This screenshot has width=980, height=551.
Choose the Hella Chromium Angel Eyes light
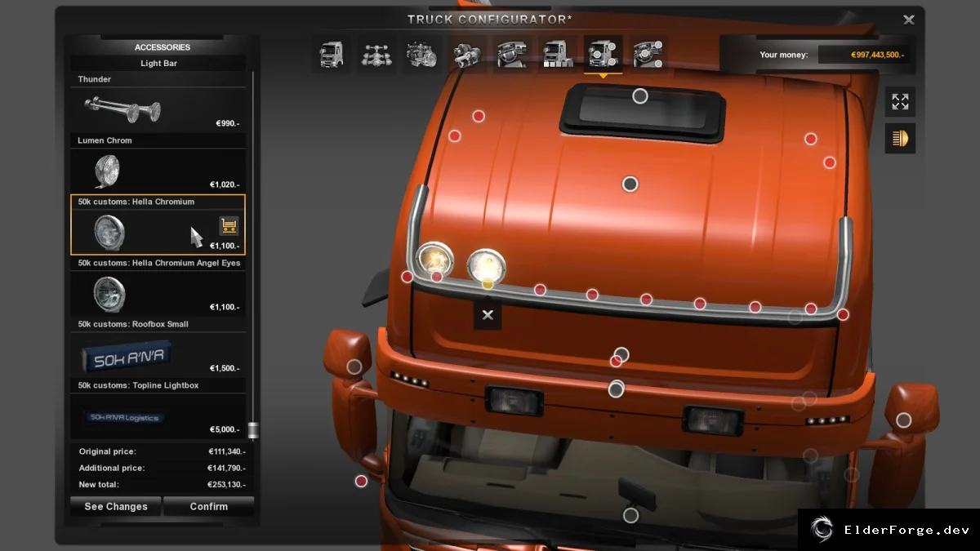158,287
